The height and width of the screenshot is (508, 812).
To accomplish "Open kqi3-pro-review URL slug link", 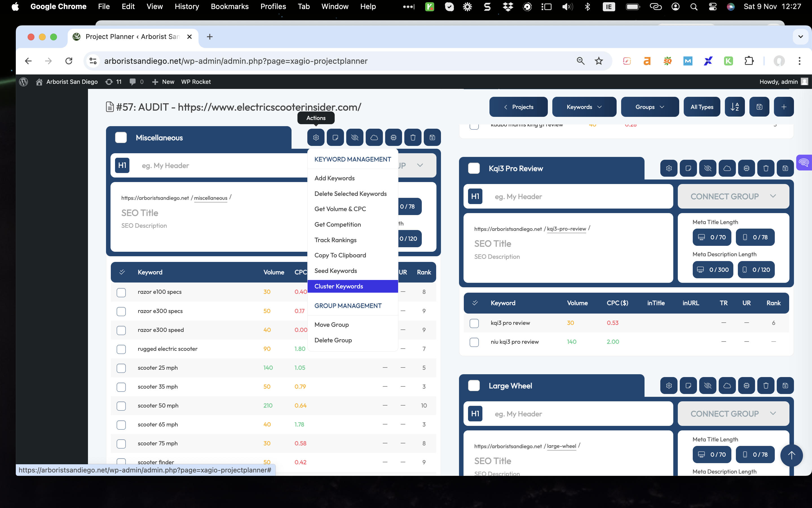I will pos(566,229).
